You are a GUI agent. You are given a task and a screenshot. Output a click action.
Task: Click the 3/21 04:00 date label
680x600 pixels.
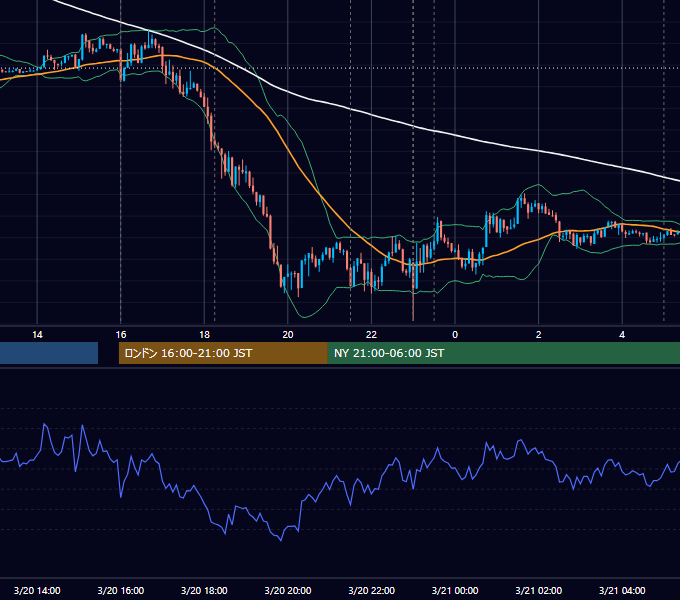point(622,590)
